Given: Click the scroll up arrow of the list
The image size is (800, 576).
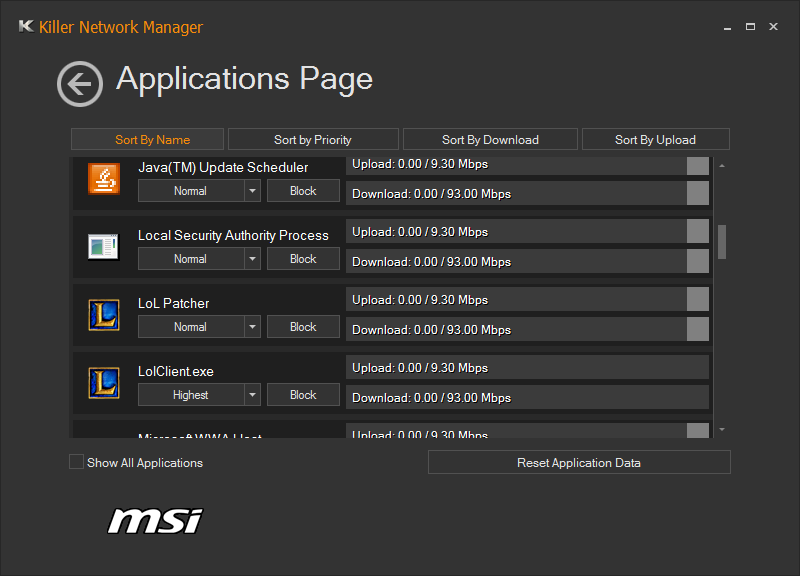Looking at the screenshot, I should (x=722, y=166).
